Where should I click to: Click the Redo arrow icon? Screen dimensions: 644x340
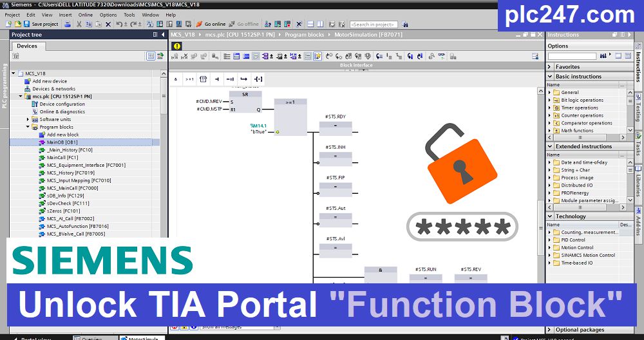[133, 24]
